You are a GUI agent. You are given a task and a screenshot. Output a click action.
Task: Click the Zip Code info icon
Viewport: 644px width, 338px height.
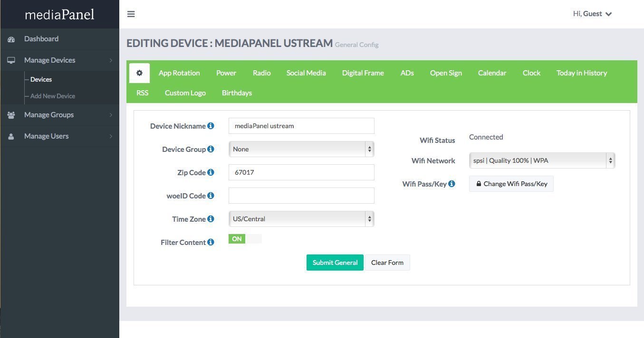pos(211,172)
